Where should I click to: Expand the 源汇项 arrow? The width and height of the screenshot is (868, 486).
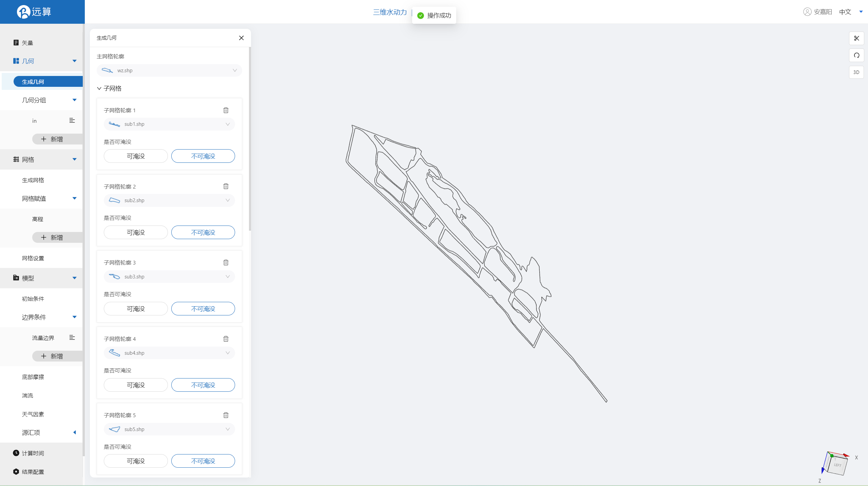[75, 432]
